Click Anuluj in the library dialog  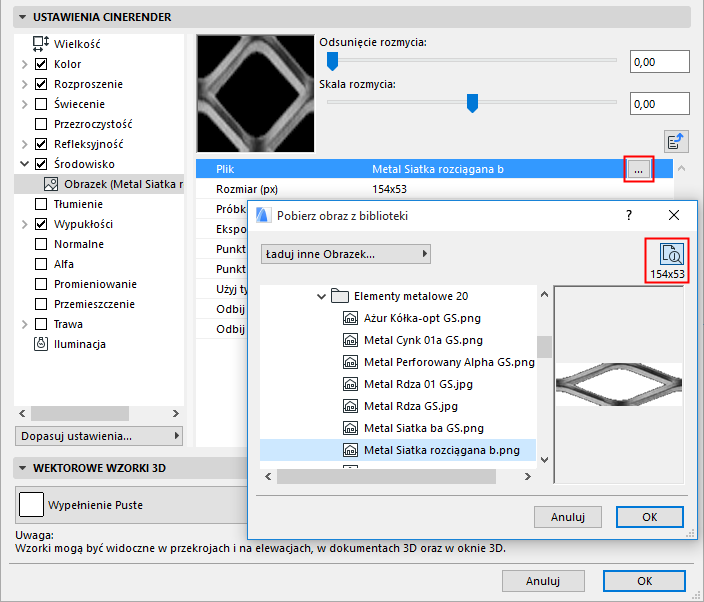(568, 517)
